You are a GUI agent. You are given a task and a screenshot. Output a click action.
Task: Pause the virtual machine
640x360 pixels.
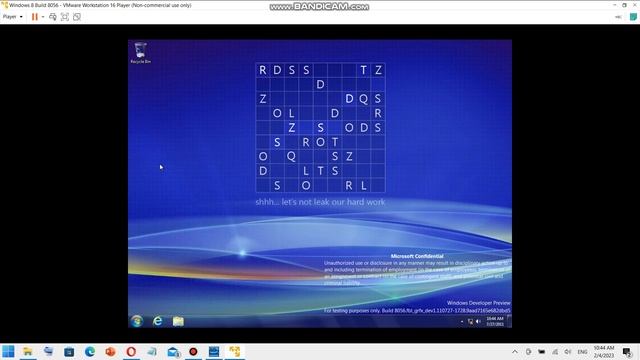[35, 17]
